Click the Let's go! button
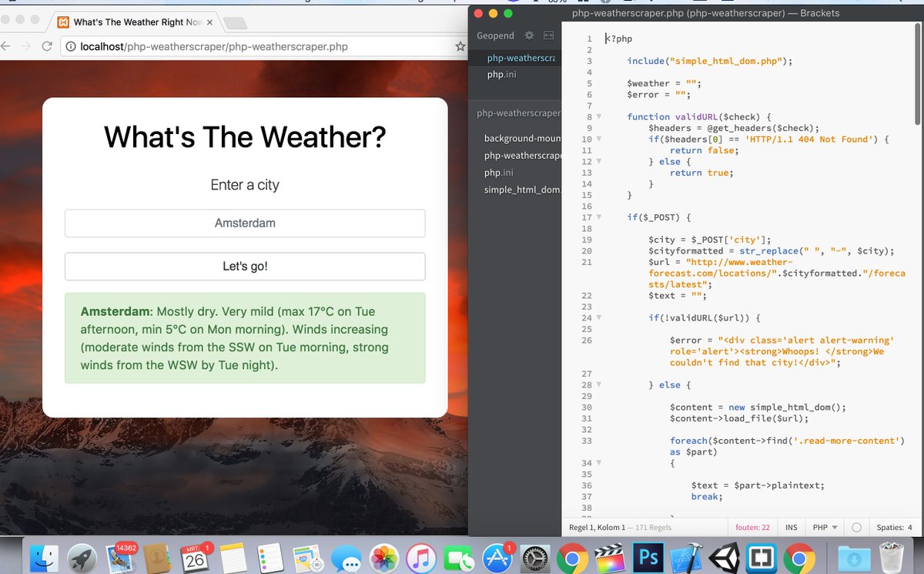The width and height of the screenshot is (924, 574). pyautogui.click(x=245, y=267)
